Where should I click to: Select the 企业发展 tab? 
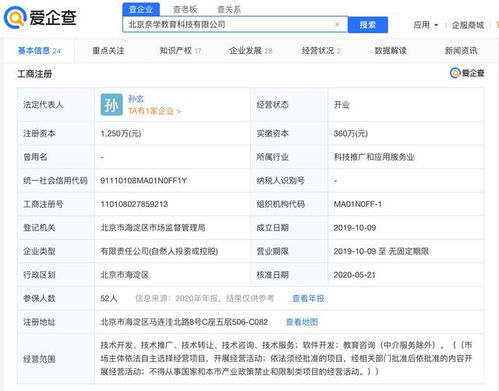point(251,51)
